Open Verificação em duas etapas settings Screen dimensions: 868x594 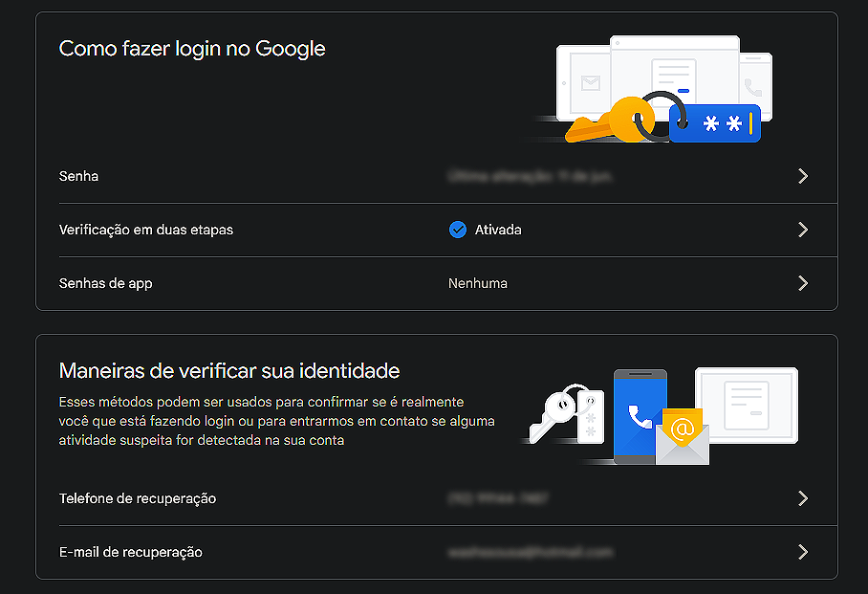click(x=146, y=230)
